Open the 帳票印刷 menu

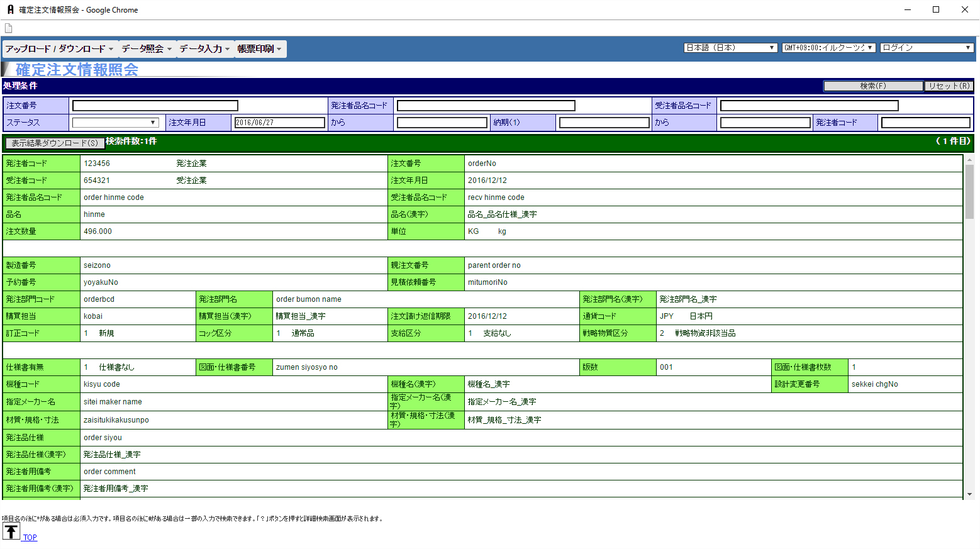pos(260,49)
